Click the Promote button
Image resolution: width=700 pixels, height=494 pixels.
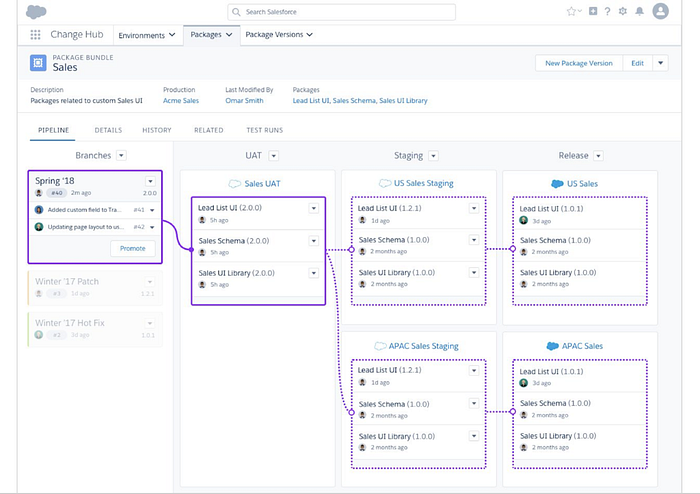pos(133,248)
